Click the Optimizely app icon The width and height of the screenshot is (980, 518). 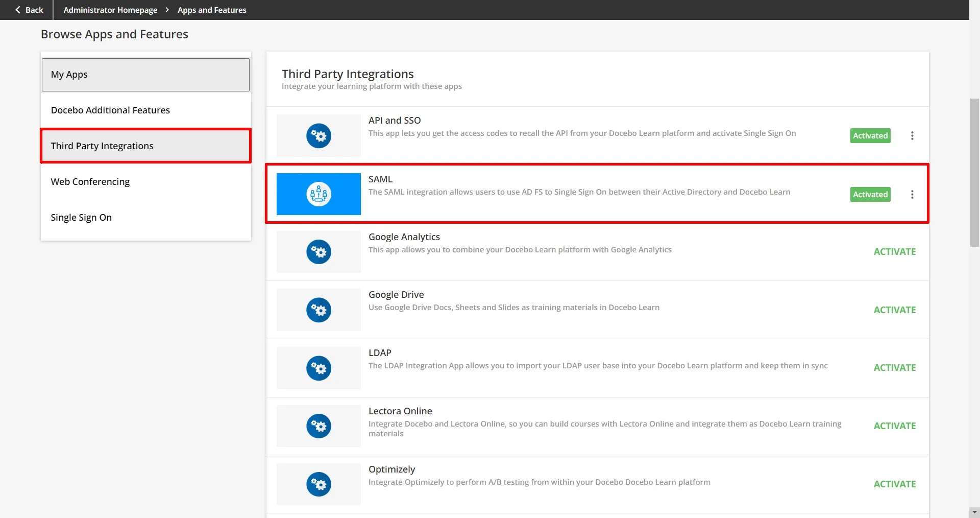[318, 484]
